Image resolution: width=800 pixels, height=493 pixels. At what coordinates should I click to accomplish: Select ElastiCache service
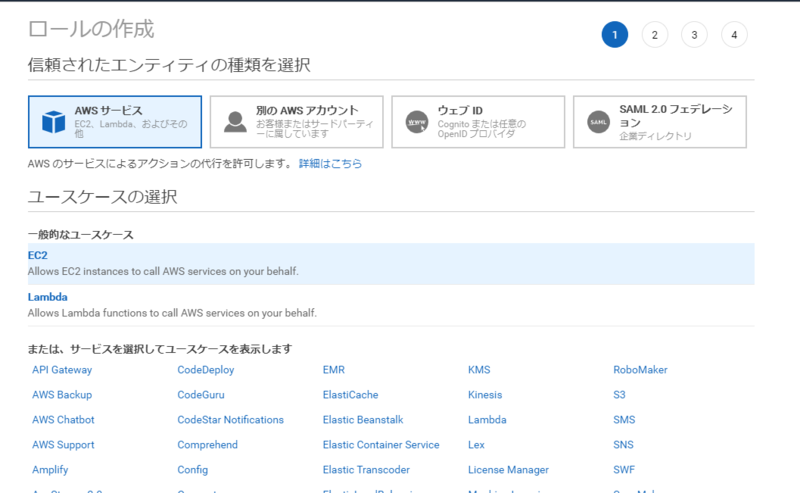[351, 395]
